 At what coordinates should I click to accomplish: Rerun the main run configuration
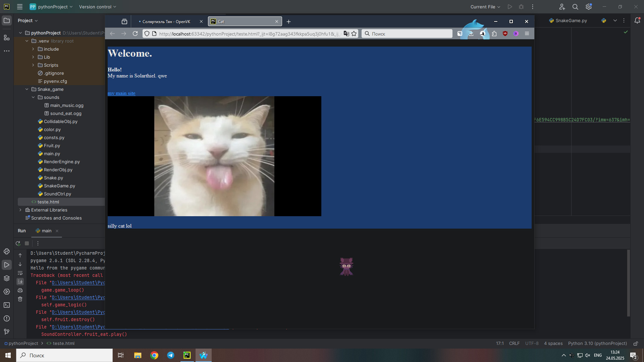(x=18, y=243)
